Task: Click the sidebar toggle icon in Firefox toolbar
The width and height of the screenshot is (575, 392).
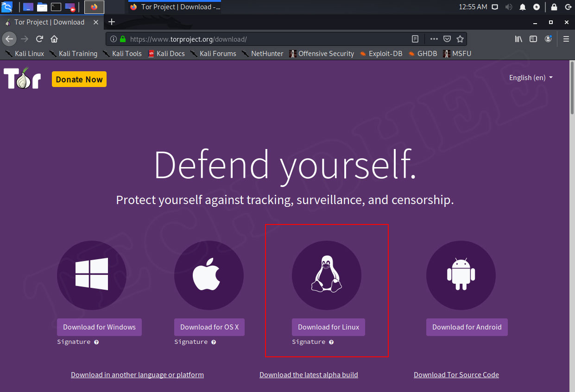Action: [x=533, y=39]
